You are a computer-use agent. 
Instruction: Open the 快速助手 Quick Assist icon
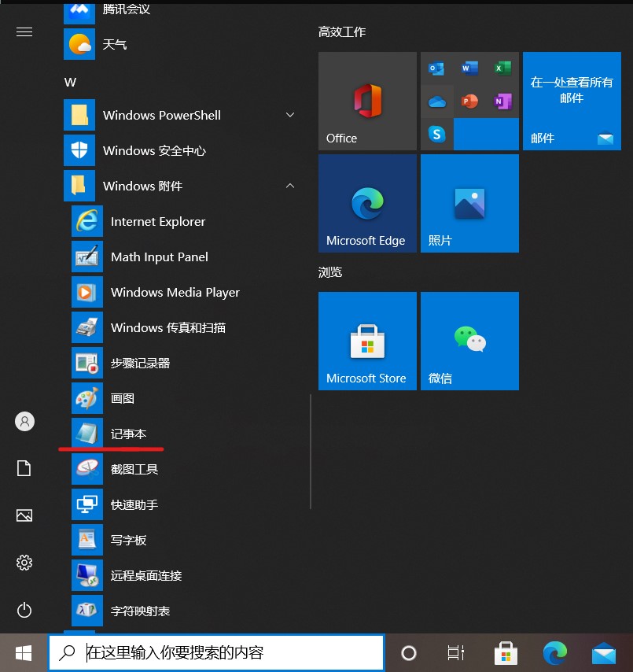87,504
